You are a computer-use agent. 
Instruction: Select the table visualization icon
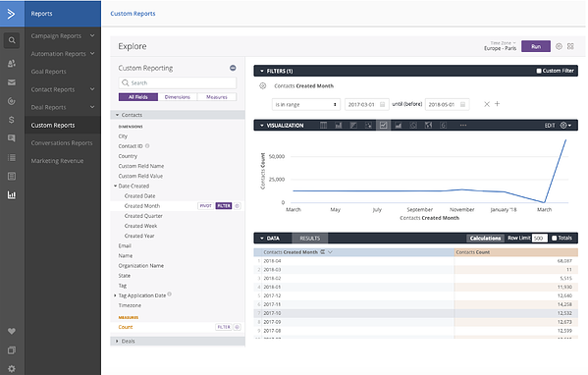323,126
